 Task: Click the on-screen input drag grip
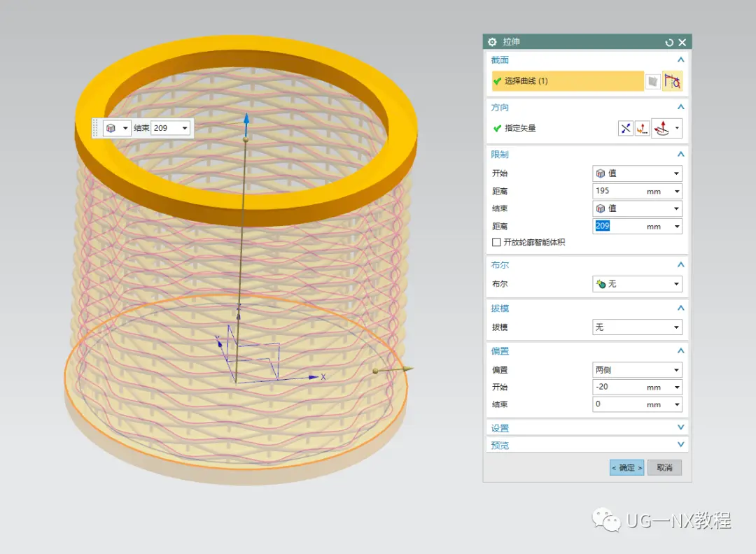[95, 128]
